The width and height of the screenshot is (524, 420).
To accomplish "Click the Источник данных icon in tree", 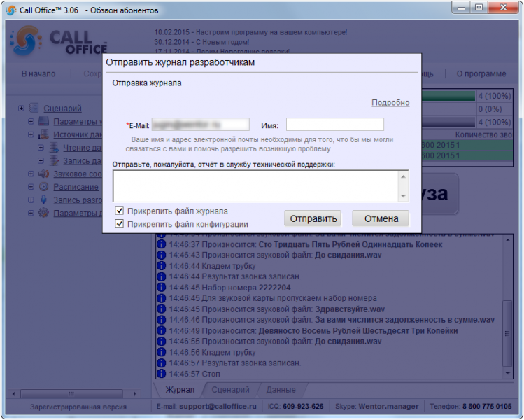I will tap(44, 134).
